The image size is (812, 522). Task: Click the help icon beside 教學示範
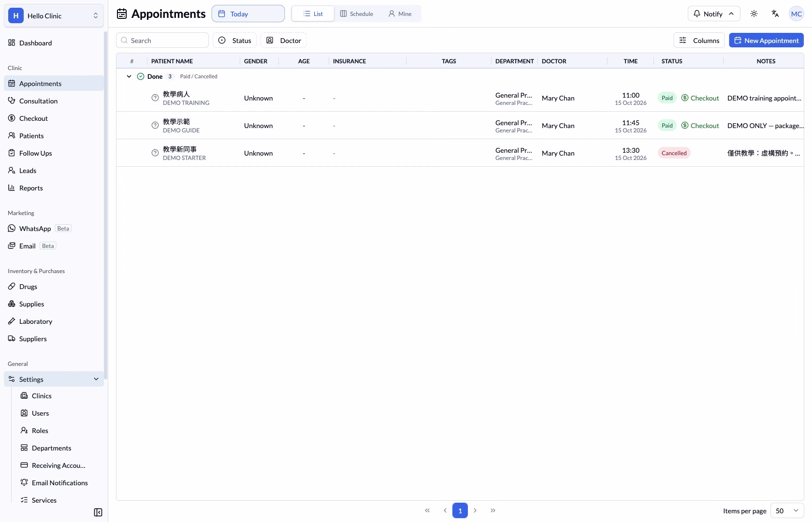155,126
